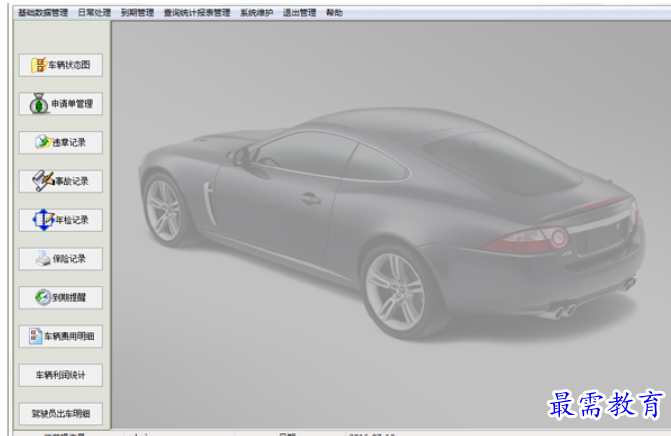Open the 保险记录 insurance records
Viewport: 671px width, 436px height.
coord(61,259)
